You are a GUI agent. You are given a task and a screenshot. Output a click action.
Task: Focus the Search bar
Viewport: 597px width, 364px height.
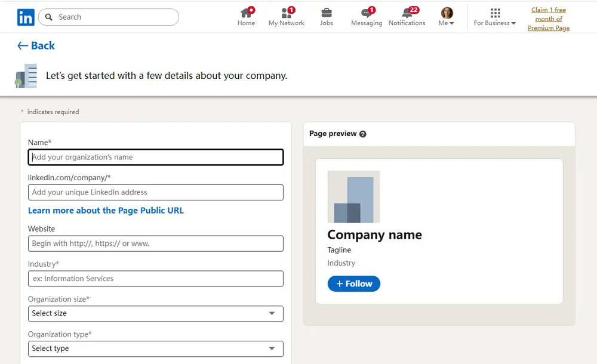(x=107, y=17)
